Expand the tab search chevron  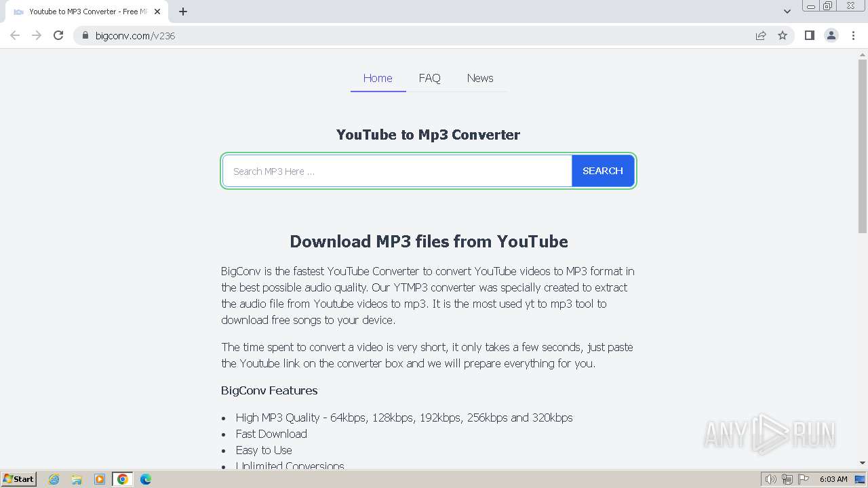coord(787,12)
